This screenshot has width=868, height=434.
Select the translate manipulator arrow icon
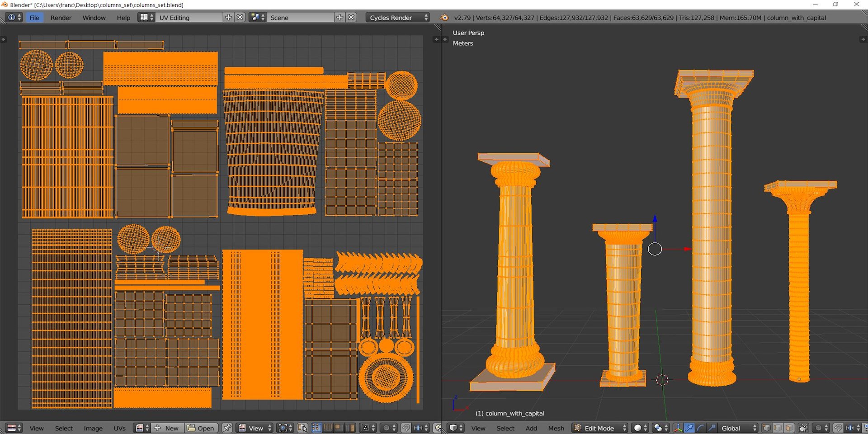(689, 428)
